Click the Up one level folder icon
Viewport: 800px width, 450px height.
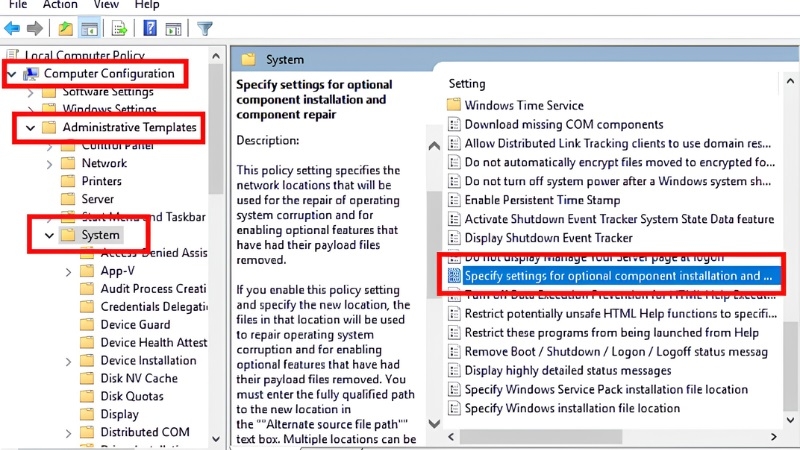click(65, 29)
